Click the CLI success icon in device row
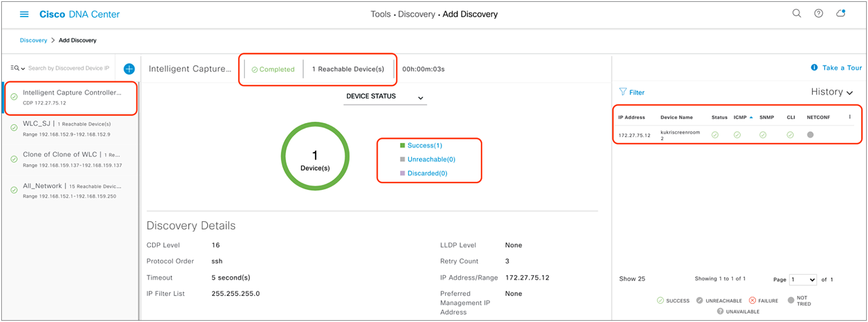868x322 pixels. pyautogui.click(x=790, y=135)
